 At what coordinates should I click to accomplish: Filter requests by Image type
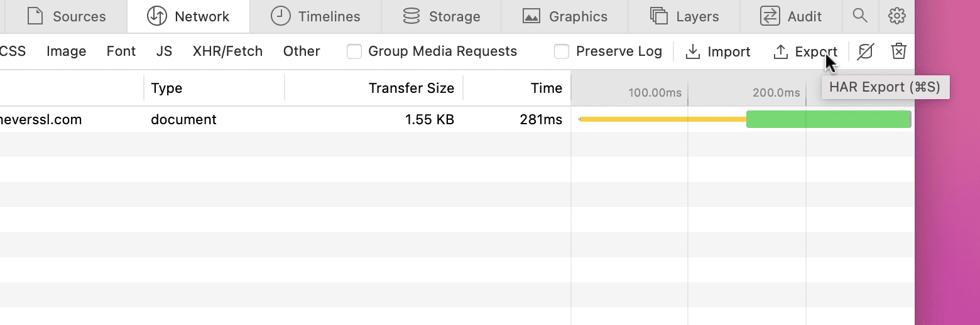tap(66, 51)
